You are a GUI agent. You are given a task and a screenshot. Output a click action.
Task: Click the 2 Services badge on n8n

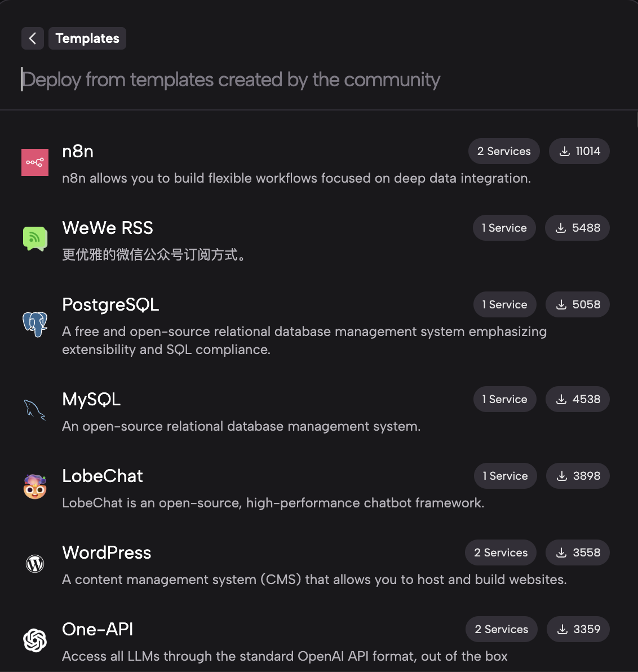point(504,151)
